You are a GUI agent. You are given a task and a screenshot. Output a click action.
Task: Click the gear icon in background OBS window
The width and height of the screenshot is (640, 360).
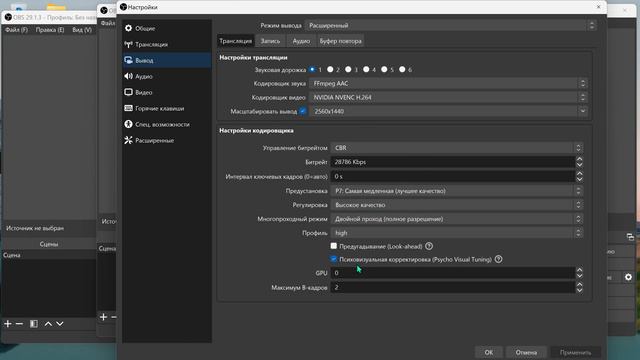tap(628, 277)
